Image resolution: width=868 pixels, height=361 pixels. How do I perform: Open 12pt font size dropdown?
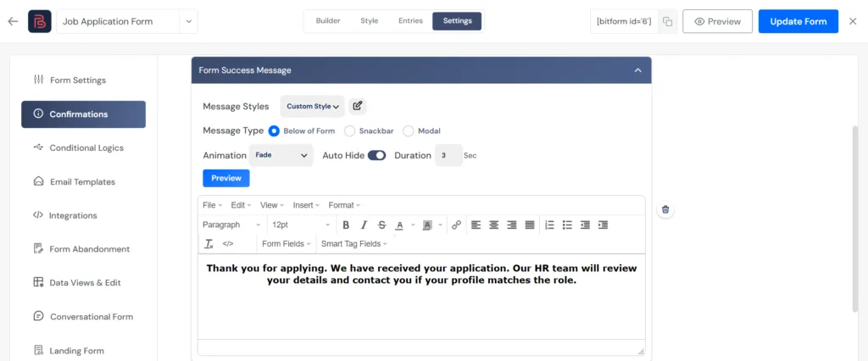301,225
